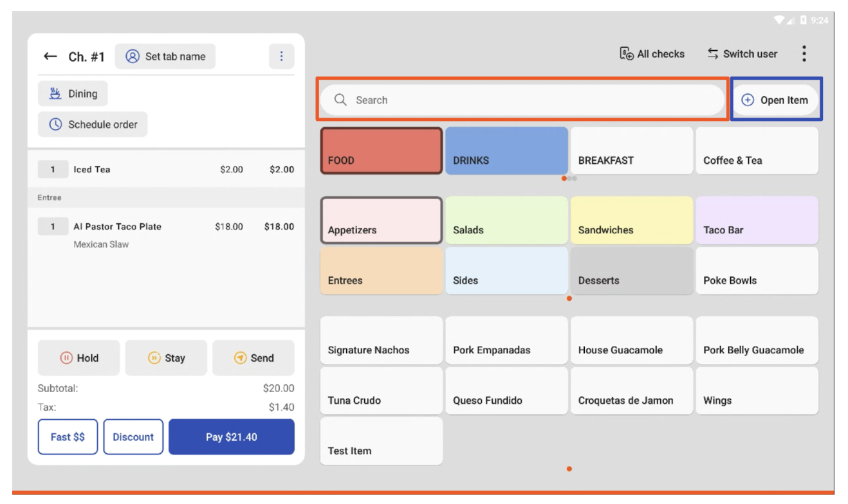Click the Hold button with pause icon
The width and height of the screenshot is (848, 504).
[78, 357]
